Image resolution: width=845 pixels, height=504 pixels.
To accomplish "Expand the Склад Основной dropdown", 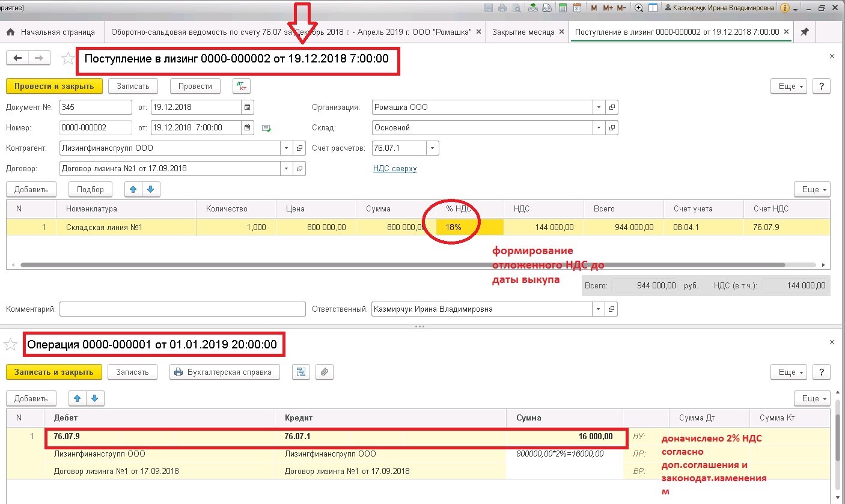I will pos(599,127).
